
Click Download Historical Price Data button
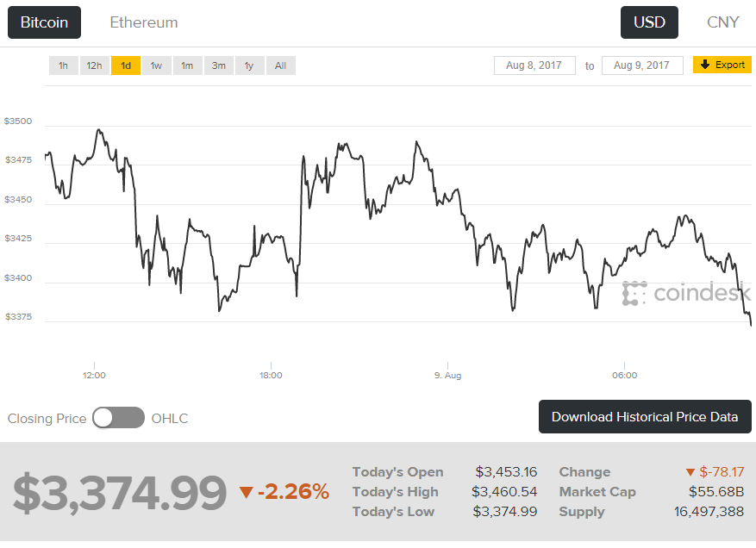coord(645,417)
